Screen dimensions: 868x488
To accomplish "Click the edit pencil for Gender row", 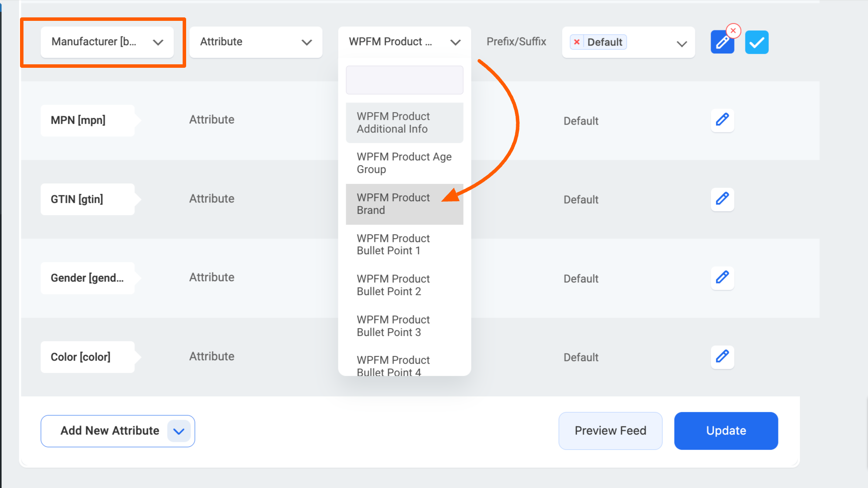I will coord(722,278).
